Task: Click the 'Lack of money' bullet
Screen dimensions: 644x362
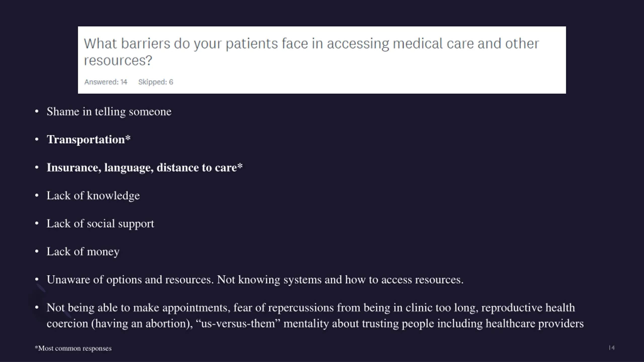Action: (83, 251)
